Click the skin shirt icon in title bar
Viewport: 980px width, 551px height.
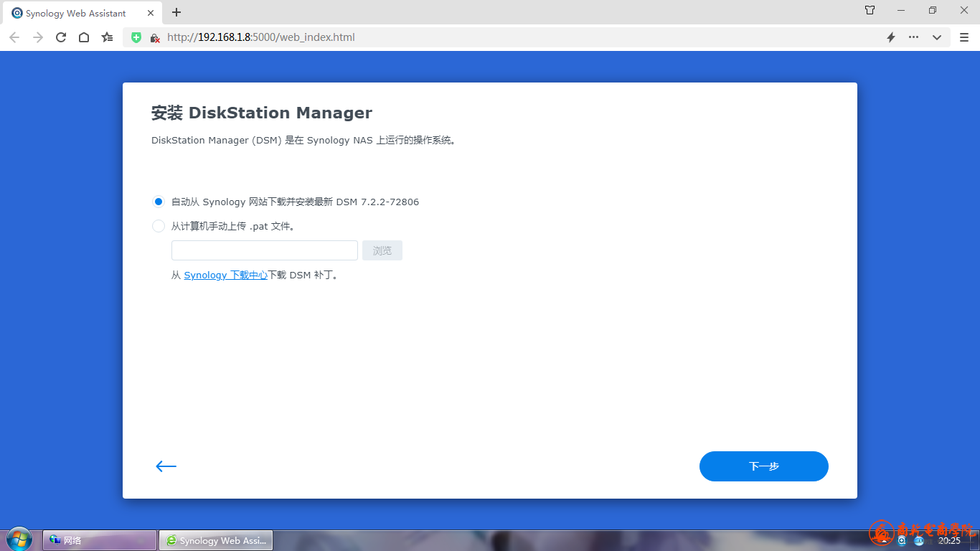[870, 11]
